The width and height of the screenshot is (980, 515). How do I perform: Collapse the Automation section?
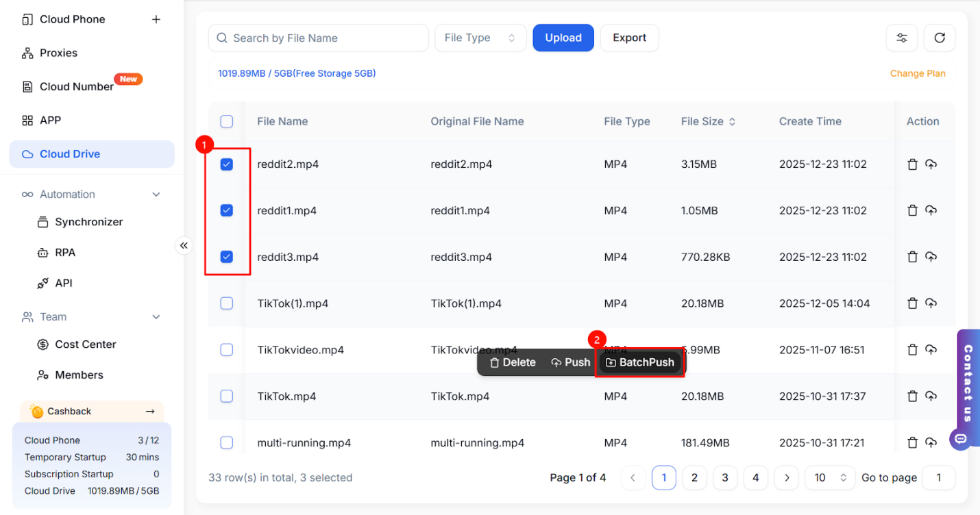156,194
